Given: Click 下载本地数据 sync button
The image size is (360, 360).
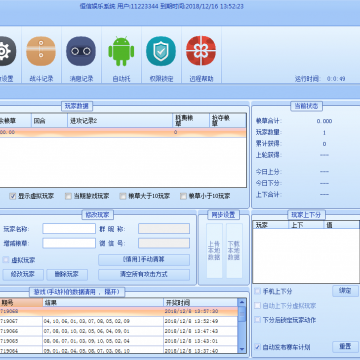Looking at the screenshot, I should click(234, 251).
